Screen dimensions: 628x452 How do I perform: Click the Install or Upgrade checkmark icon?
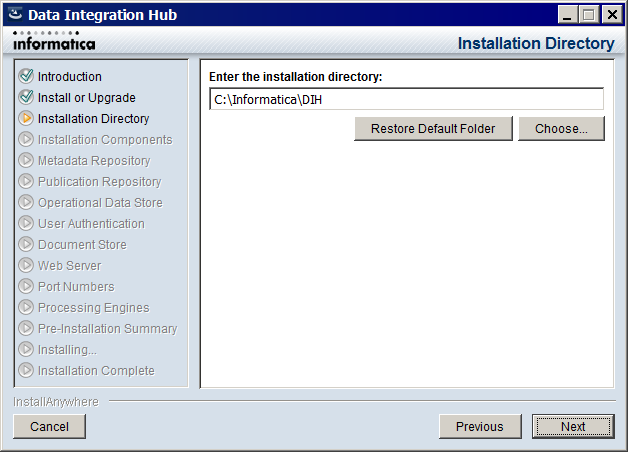point(26,97)
